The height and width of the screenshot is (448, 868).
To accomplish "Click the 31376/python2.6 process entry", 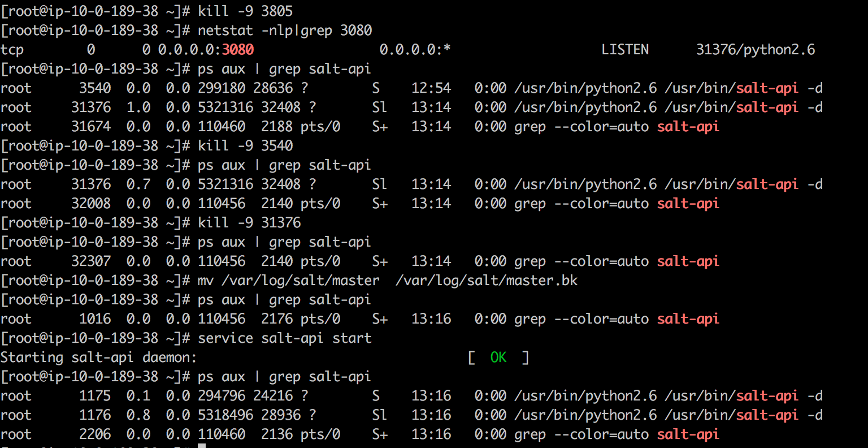I will click(756, 50).
